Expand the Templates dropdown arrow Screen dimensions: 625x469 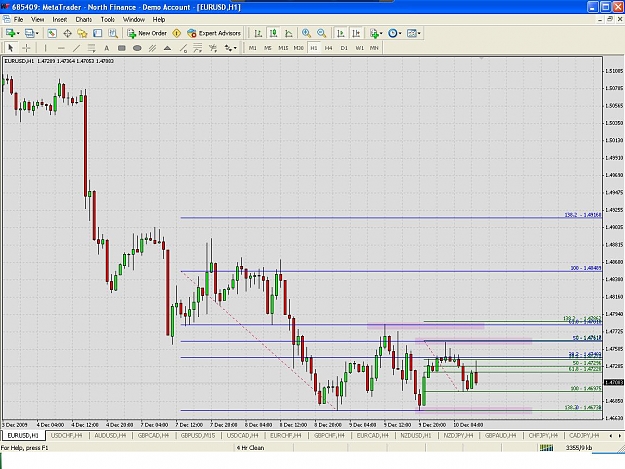click(419, 33)
